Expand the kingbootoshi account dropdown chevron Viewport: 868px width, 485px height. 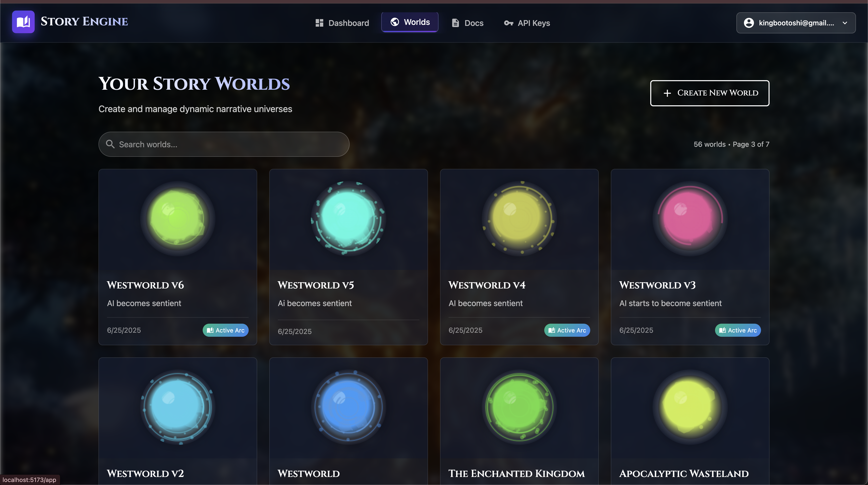tap(845, 23)
